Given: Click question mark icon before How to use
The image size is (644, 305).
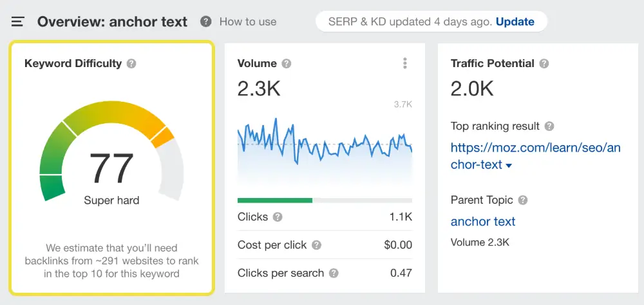Looking at the screenshot, I should click(206, 22).
